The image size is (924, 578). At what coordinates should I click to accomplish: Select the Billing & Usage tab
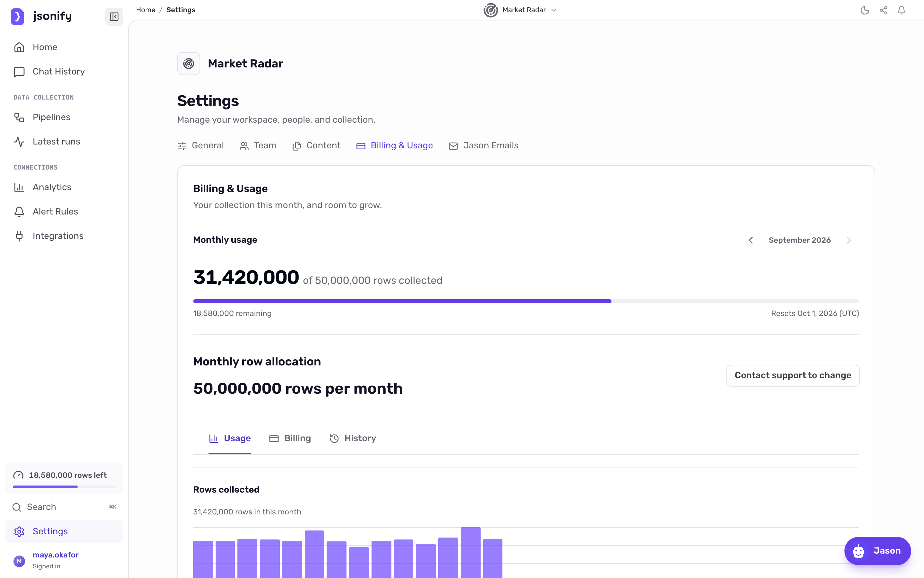[394, 146]
